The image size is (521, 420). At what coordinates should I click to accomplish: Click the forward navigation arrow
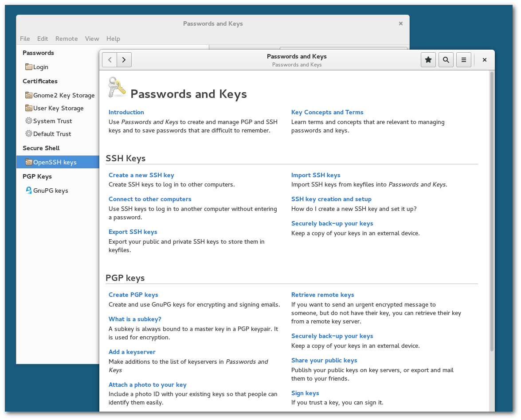point(124,59)
